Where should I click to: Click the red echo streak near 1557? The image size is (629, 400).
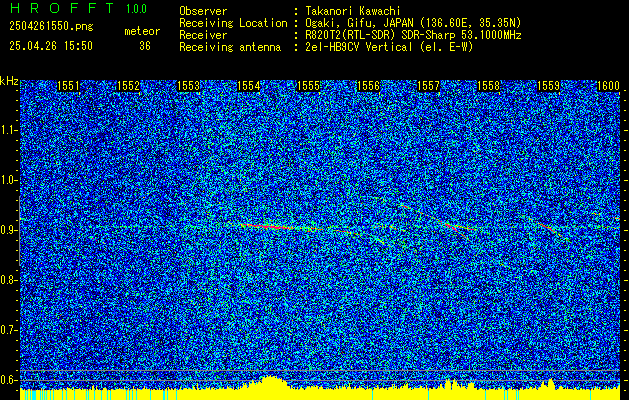point(453,226)
